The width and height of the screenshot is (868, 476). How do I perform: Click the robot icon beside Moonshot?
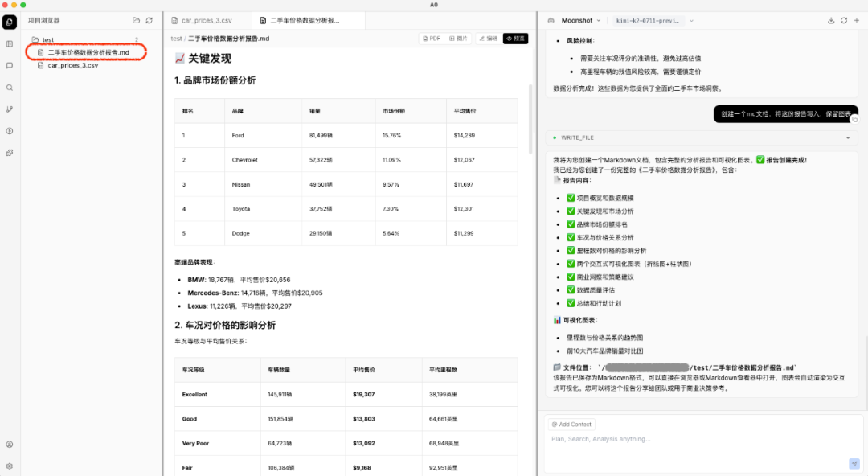pos(551,20)
